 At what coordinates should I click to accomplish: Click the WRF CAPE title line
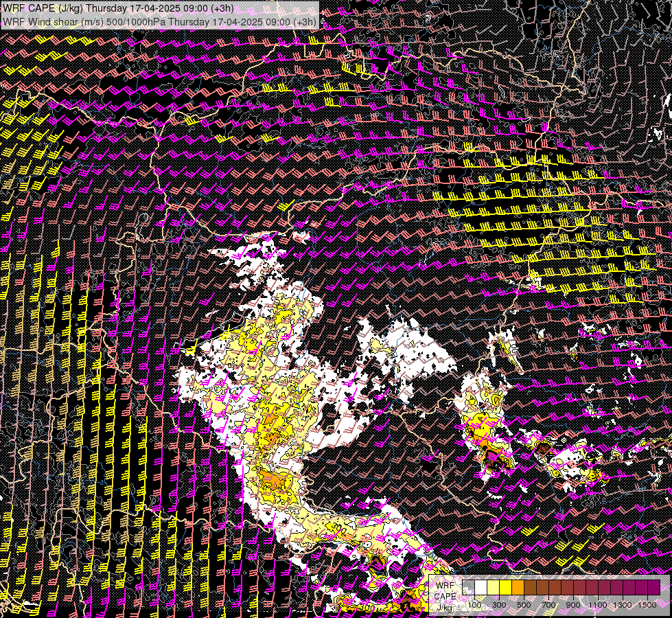118,8
